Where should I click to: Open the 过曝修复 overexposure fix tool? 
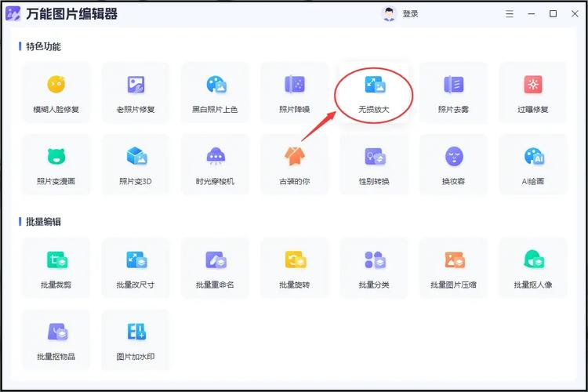(x=533, y=93)
